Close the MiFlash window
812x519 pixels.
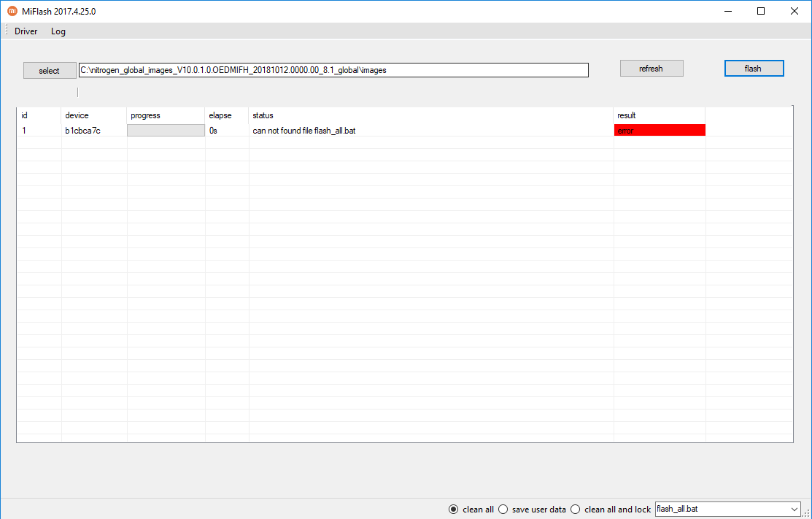pyautogui.click(x=794, y=11)
